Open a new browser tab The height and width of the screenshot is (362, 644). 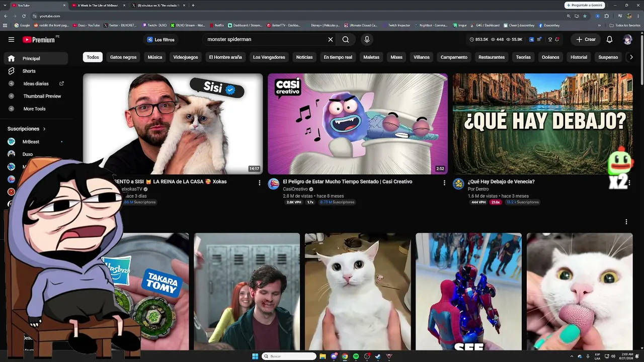(193, 5)
